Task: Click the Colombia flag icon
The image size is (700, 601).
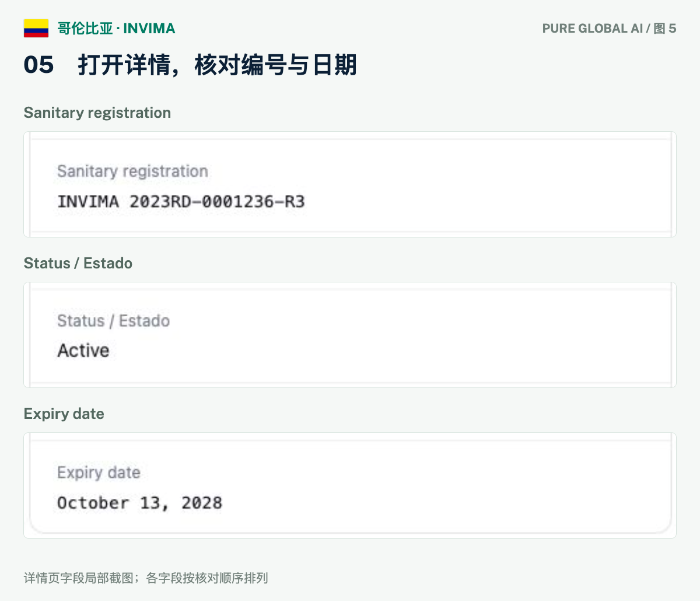Action: click(36, 28)
